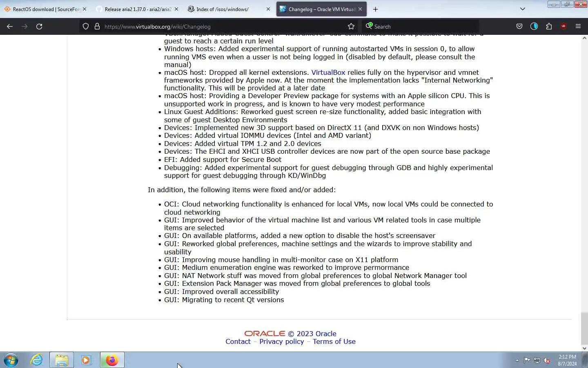The width and height of the screenshot is (588, 368).
Task: Launch Internet Explorer from the taskbar
Action: tap(37, 360)
